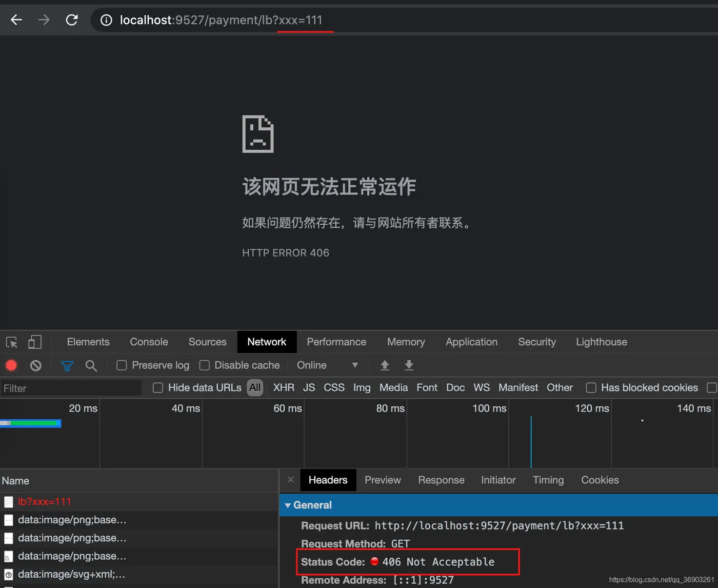This screenshot has width=718, height=588.
Task: Go back to the previous page
Action: point(16,20)
